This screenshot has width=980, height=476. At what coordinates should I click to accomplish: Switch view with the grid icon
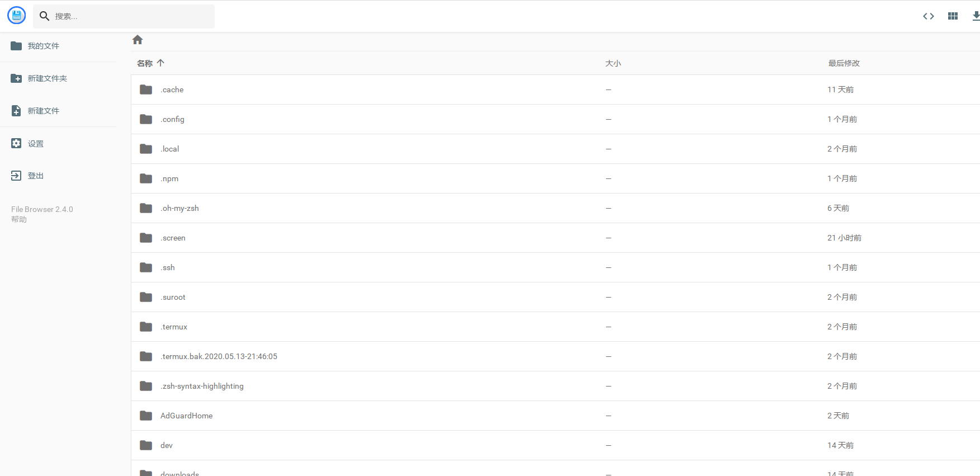[x=953, y=16]
